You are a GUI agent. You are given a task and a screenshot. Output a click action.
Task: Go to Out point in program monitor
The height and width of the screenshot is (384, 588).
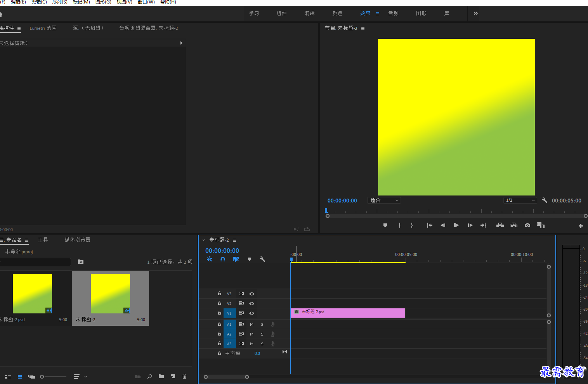click(483, 225)
